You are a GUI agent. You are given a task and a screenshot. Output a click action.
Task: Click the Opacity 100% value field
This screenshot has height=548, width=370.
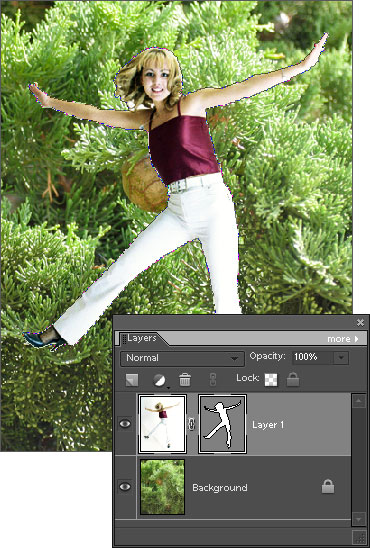coord(313,358)
